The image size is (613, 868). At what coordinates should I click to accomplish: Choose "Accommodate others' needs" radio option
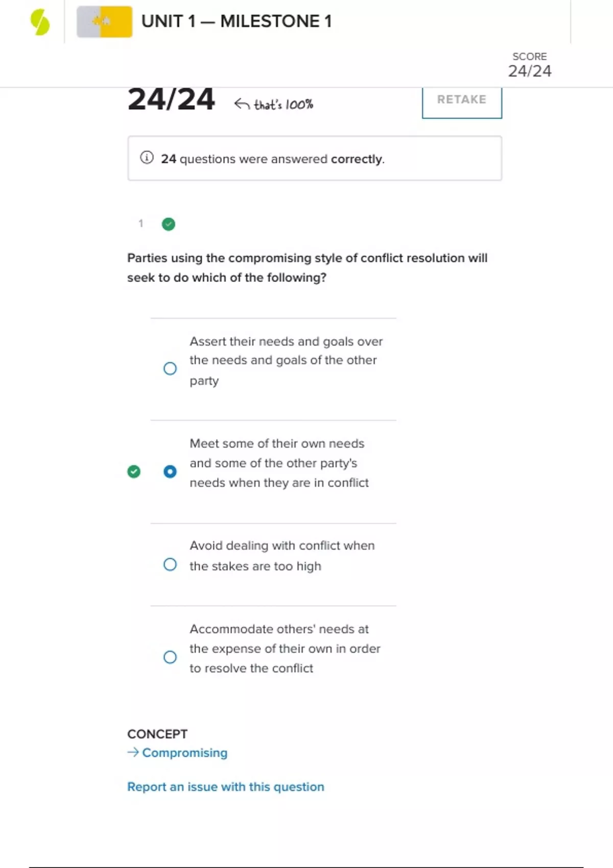click(x=170, y=657)
